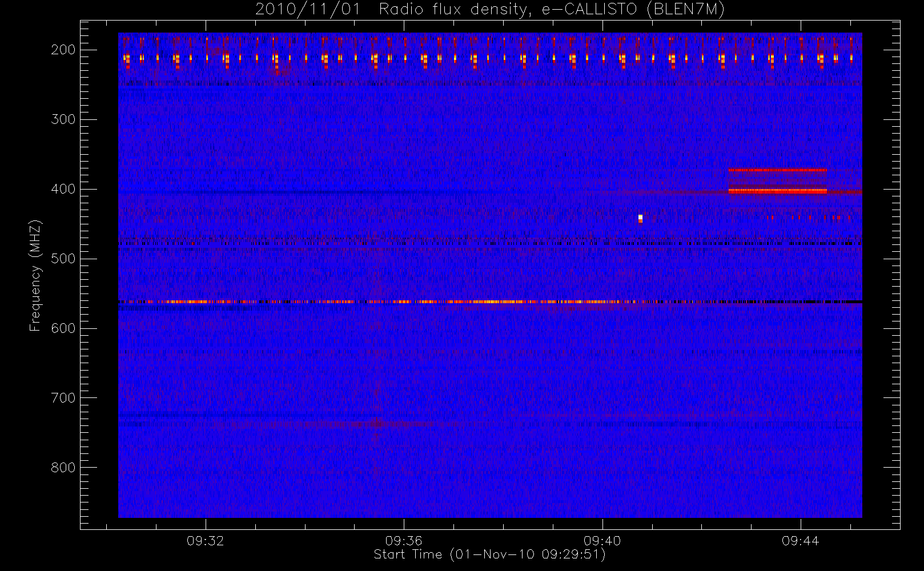Select the 'Frequency (MHZ)' y-axis label
Viewport: 924px width, 571px height.
(x=35, y=275)
